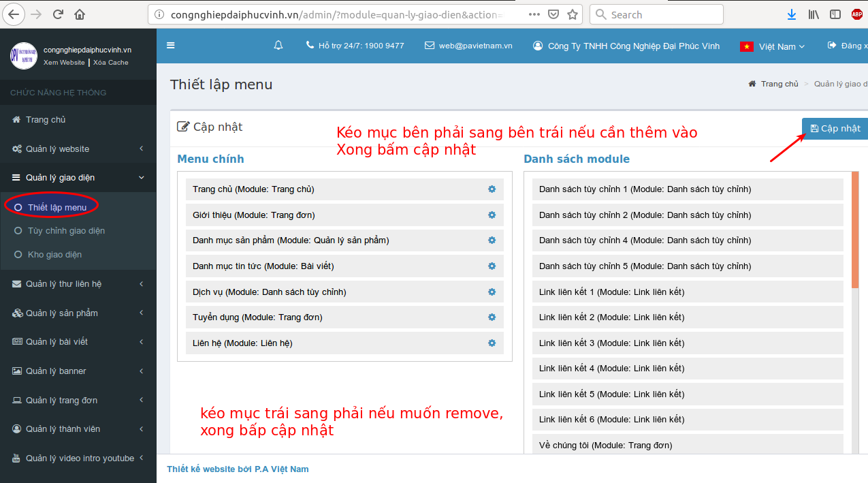The height and width of the screenshot is (483, 868).
Task: Open Xem Website link
Action: pos(64,62)
